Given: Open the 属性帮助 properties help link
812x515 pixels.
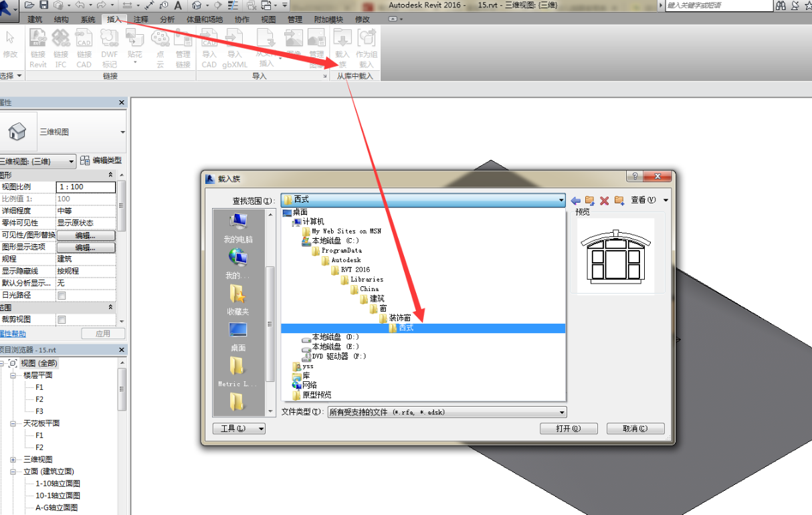Looking at the screenshot, I should pos(12,333).
